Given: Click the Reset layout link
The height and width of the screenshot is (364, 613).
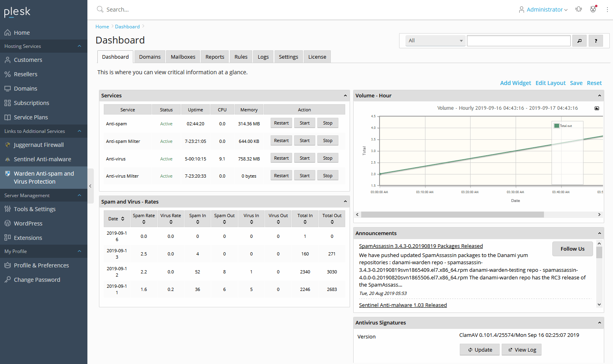Looking at the screenshot, I should [x=594, y=83].
